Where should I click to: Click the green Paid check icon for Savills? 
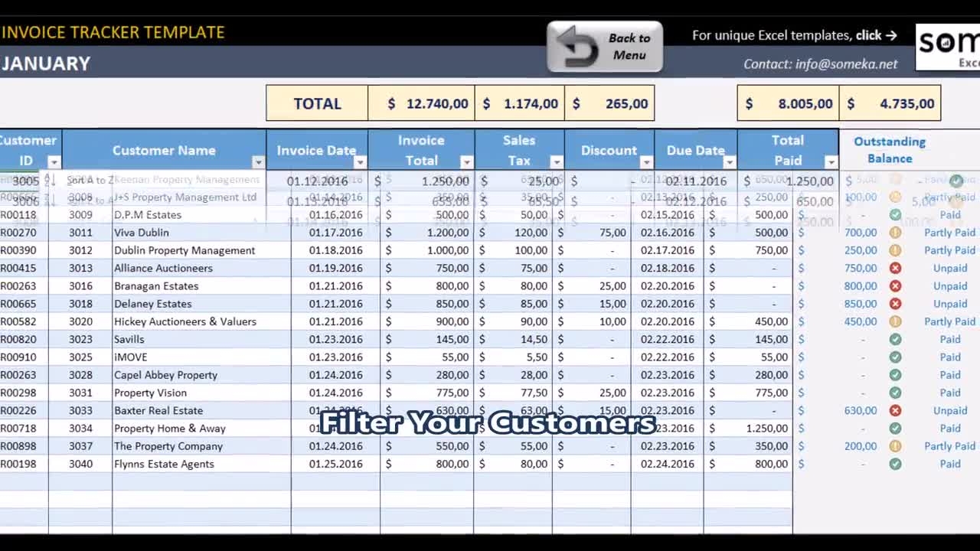pos(895,339)
